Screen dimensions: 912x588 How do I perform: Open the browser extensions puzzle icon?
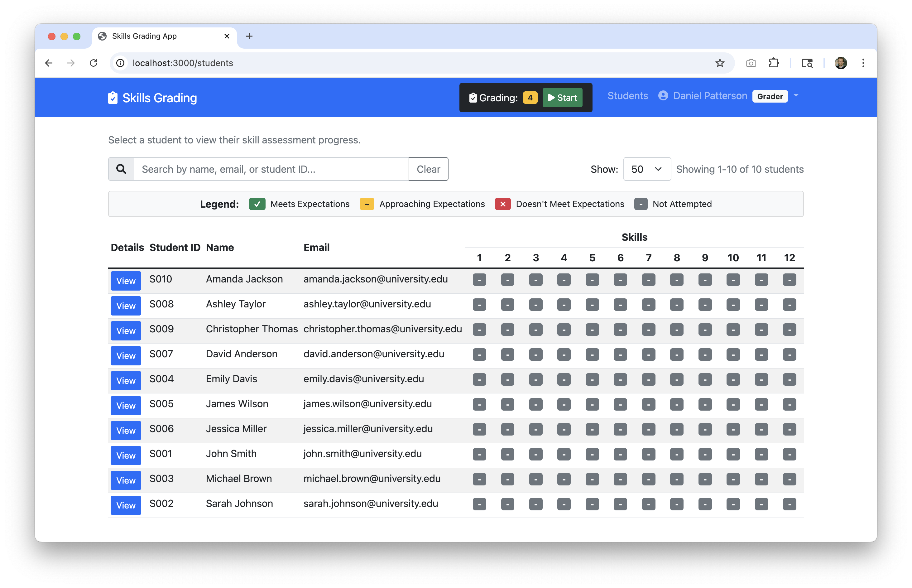pos(773,63)
